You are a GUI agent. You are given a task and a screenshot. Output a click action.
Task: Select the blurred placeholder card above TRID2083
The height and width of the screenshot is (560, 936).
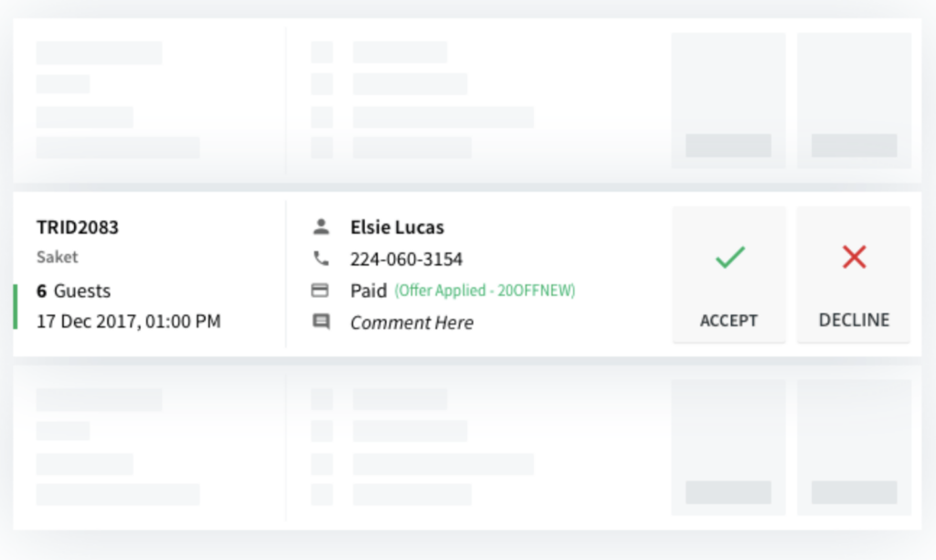(x=467, y=100)
